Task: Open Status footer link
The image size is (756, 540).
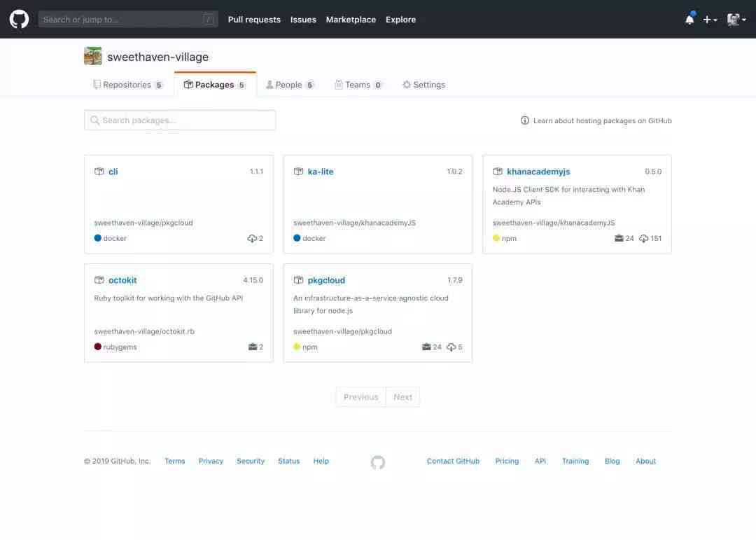Action: click(x=289, y=461)
